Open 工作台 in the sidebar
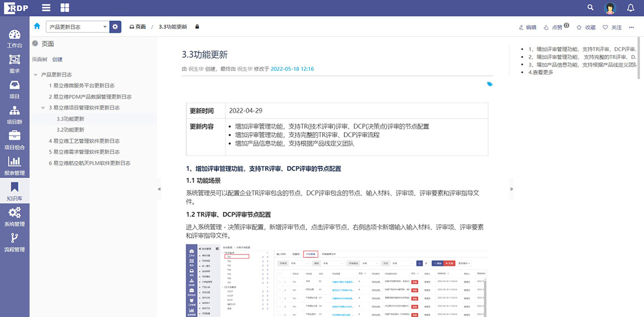644x317 pixels. coord(15,40)
